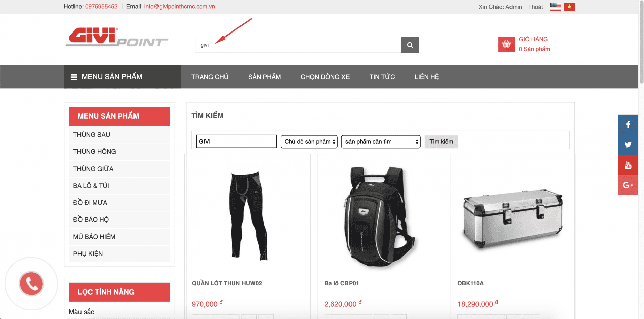Go to TRANG CHỦ in navigation bar
This screenshot has width=644, height=319.
click(210, 77)
